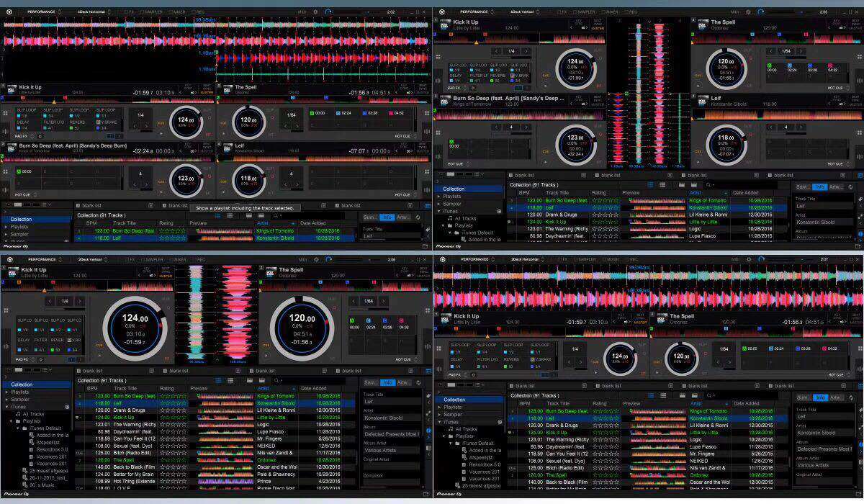Collapse iTunes tree node, 2Deck Vertical window
This screenshot has height=504, width=864.
[6, 407]
